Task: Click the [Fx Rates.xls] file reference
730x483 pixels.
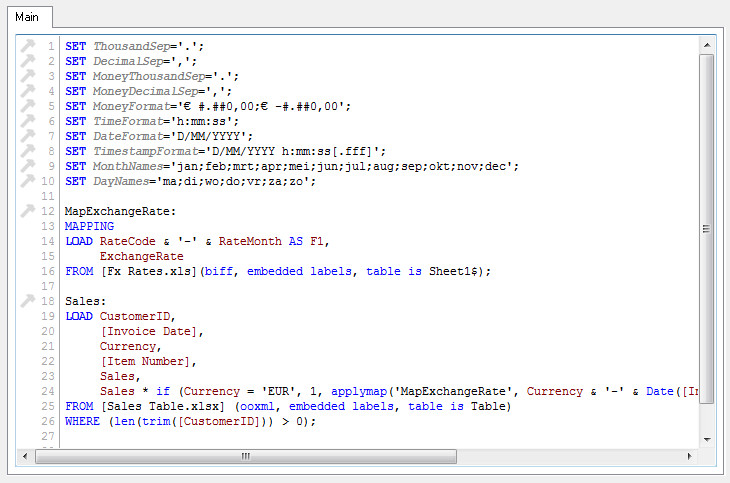Action: point(149,271)
